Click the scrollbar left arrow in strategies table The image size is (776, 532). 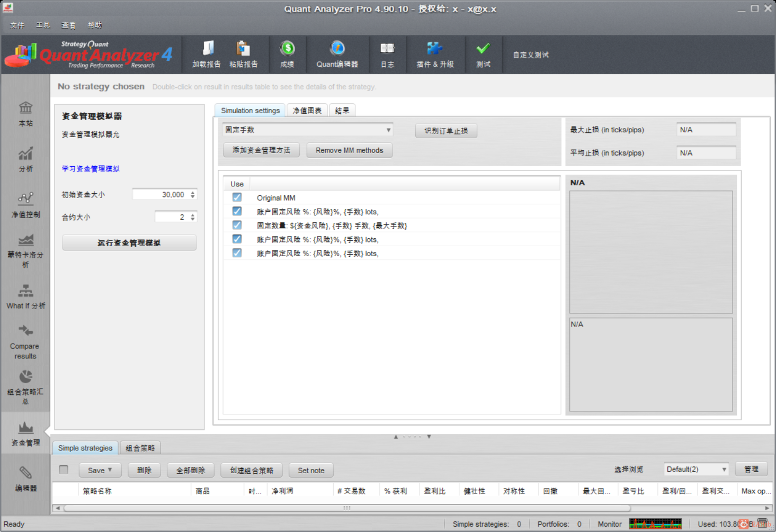(57, 508)
